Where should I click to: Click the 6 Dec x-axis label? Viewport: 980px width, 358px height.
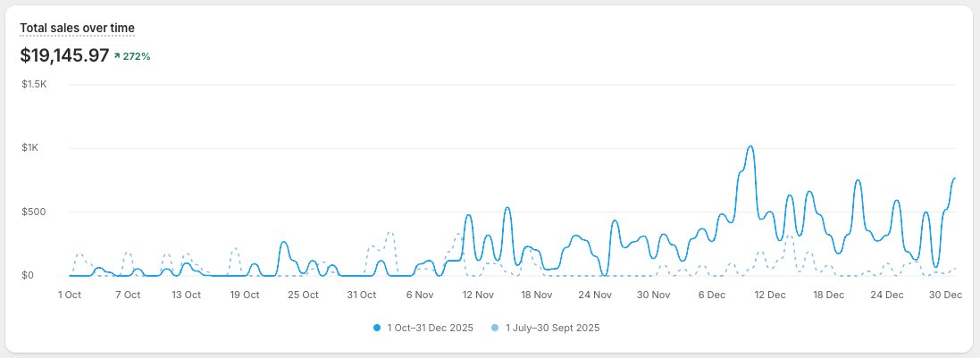tap(712, 294)
